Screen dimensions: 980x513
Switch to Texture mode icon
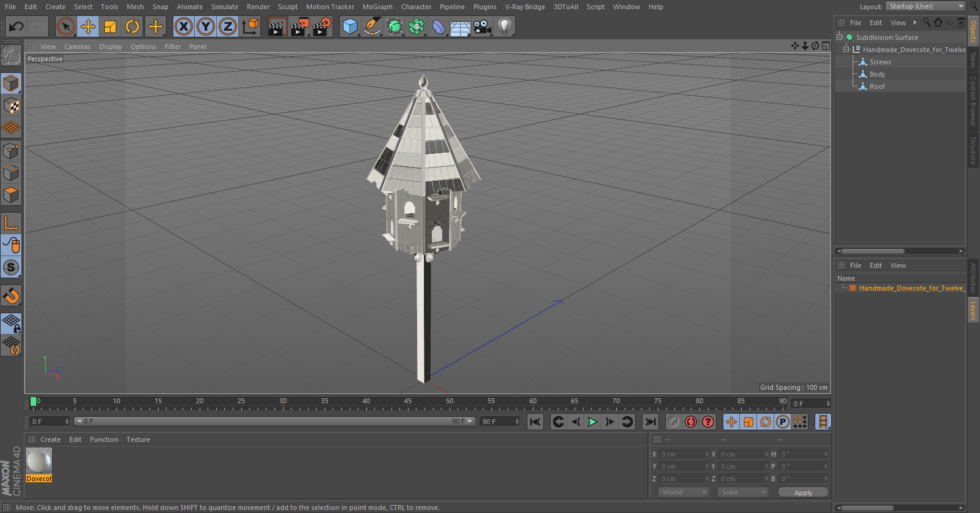pyautogui.click(x=11, y=106)
